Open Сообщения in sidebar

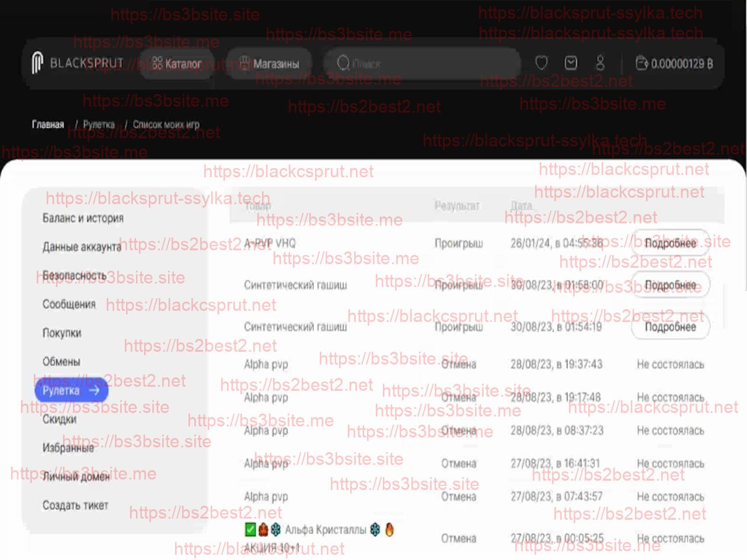pyautogui.click(x=69, y=304)
